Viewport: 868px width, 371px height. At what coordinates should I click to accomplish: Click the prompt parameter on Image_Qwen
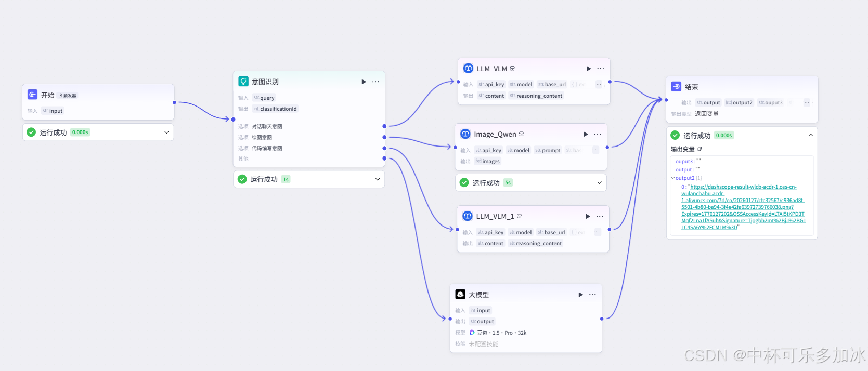[548, 150]
